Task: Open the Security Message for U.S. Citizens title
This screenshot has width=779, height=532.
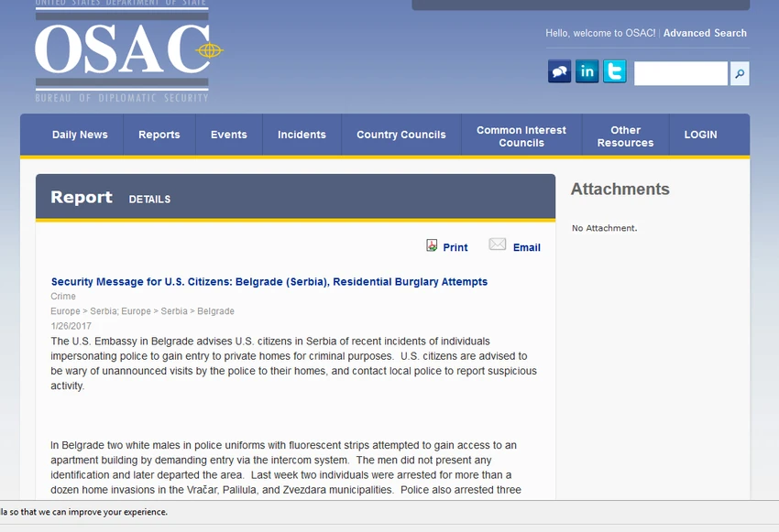Action: tap(269, 282)
